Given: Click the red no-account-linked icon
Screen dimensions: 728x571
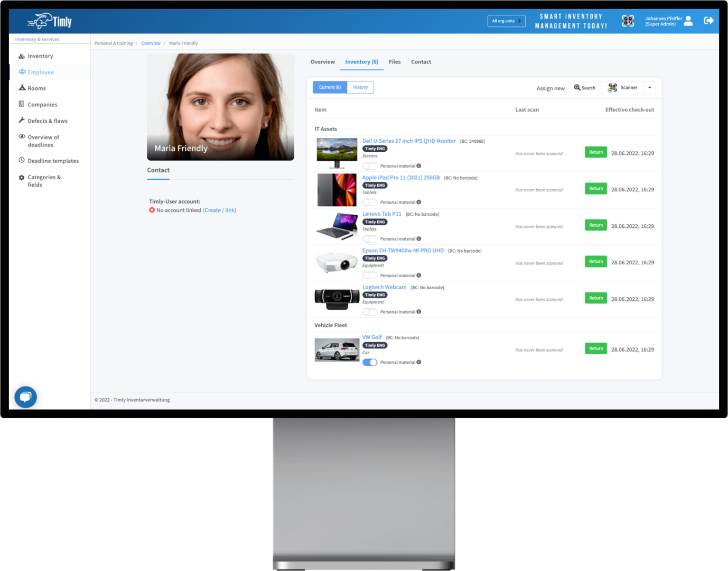Looking at the screenshot, I should point(152,210).
